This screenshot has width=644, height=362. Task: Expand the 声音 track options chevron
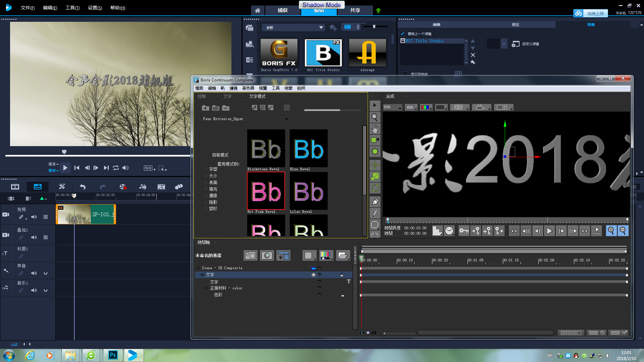tap(46, 274)
